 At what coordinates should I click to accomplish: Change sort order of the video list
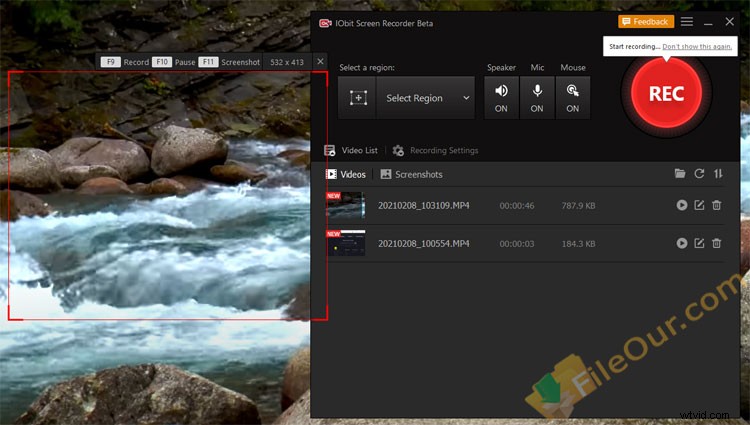[718, 174]
